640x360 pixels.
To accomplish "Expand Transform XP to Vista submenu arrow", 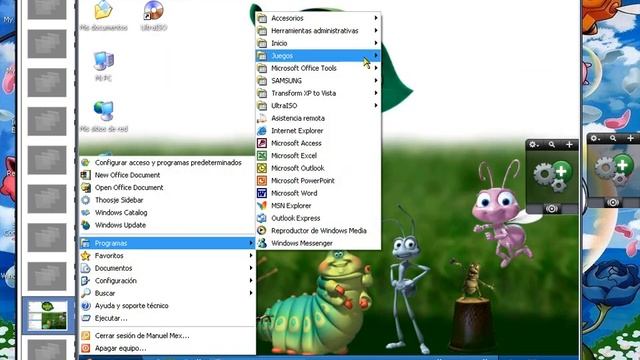I will pos(376,93).
